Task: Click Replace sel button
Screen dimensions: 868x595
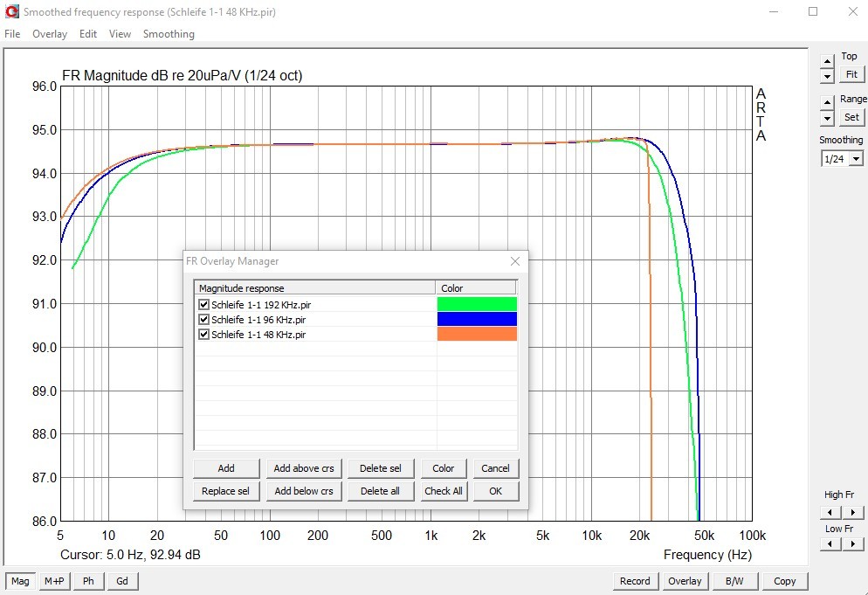Action: click(x=226, y=491)
